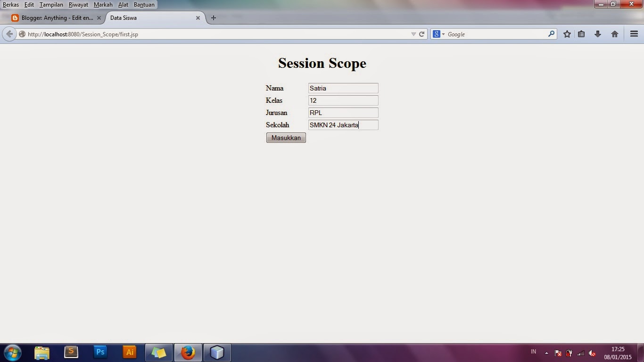This screenshot has height=362, width=644.
Task: Bookmark this page with the star icon
Action: click(567, 34)
